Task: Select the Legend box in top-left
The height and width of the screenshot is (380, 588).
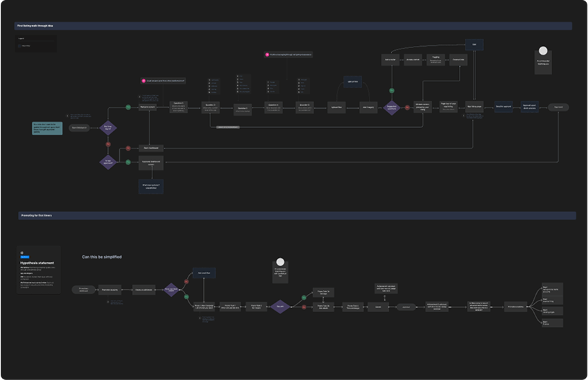Action: click(37, 43)
